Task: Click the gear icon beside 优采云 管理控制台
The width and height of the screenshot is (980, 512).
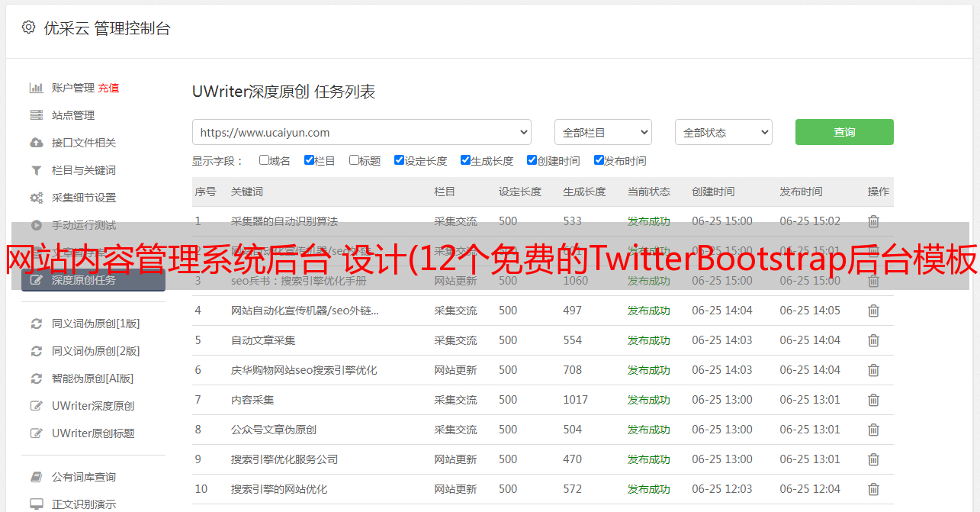Action: coord(28,27)
